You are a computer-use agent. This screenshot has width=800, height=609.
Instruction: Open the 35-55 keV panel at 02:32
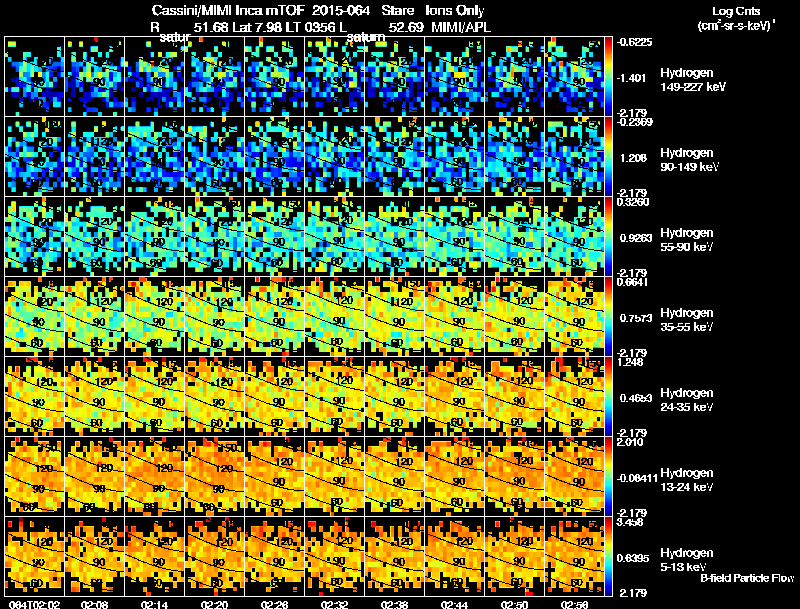point(335,317)
